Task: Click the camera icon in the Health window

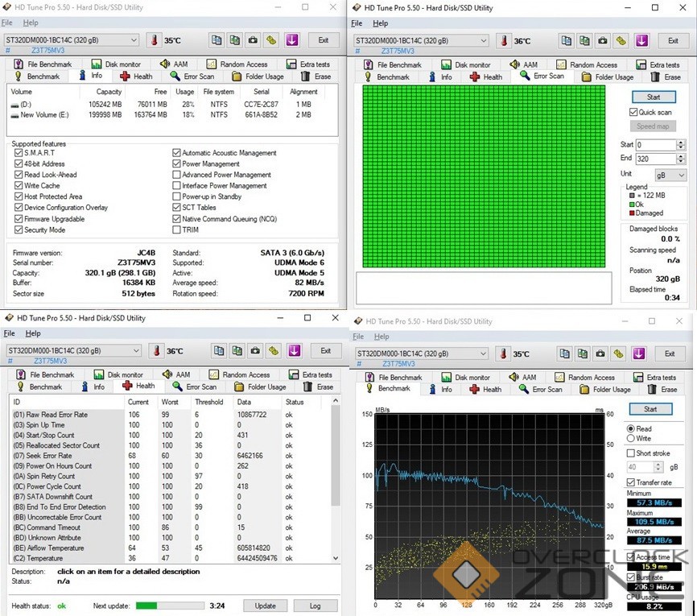Action: 254,350
